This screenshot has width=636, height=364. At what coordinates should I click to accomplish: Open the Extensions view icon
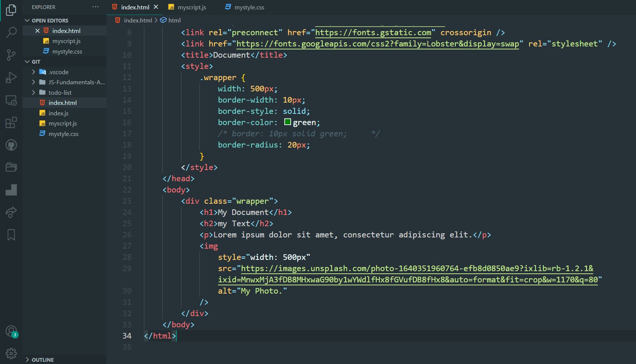coord(11,122)
